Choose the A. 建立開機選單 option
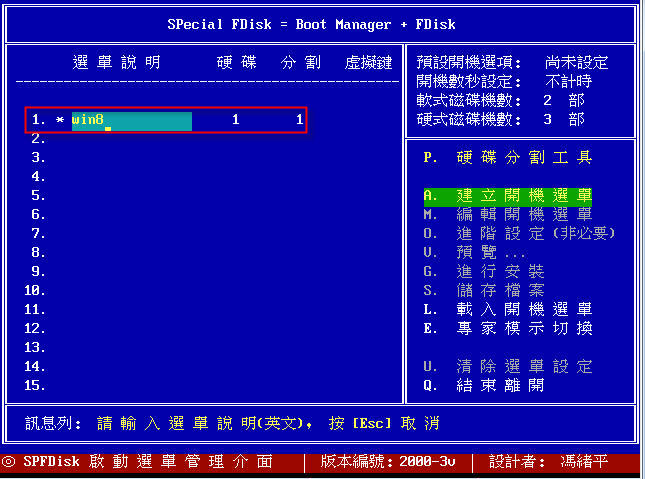Image resolution: width=645 pixels, height=479 pixels. [x=508, y=195]
